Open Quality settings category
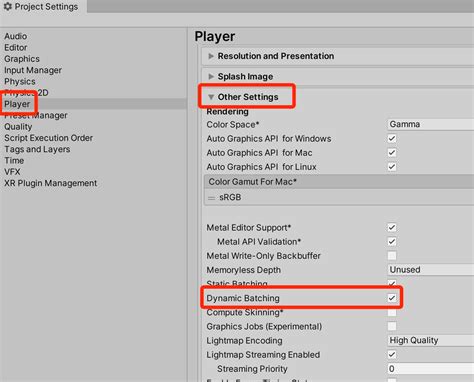 [x=18, y=127]
